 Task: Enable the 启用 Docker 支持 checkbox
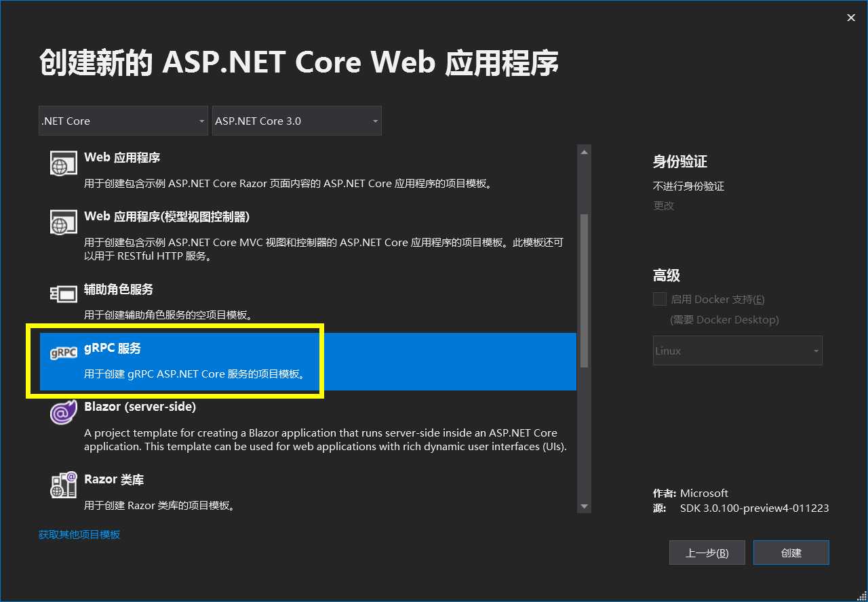(660, 299)
